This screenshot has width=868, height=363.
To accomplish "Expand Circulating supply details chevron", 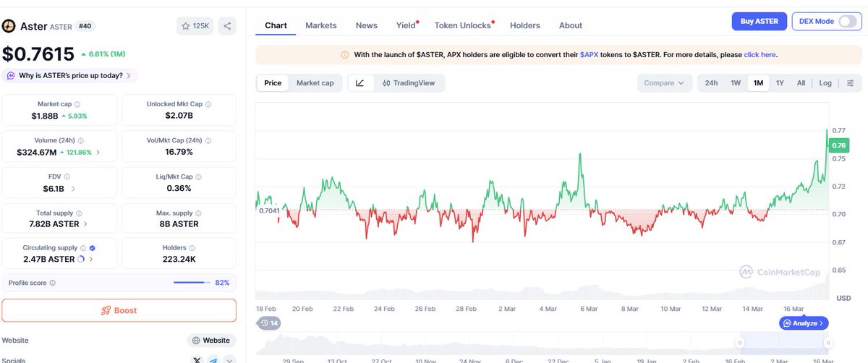I will (91, 259).
